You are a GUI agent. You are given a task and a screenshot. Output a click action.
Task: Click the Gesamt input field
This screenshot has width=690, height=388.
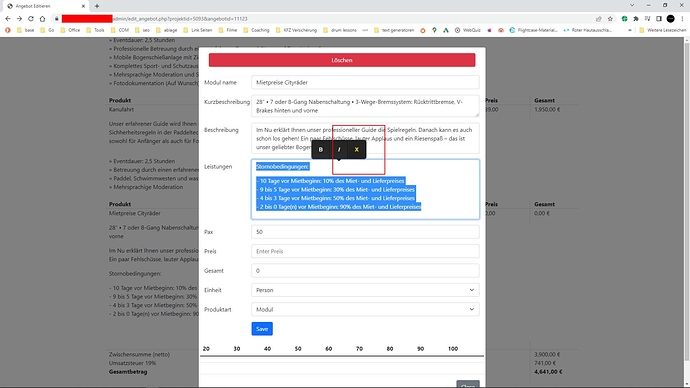click(365, 271)
